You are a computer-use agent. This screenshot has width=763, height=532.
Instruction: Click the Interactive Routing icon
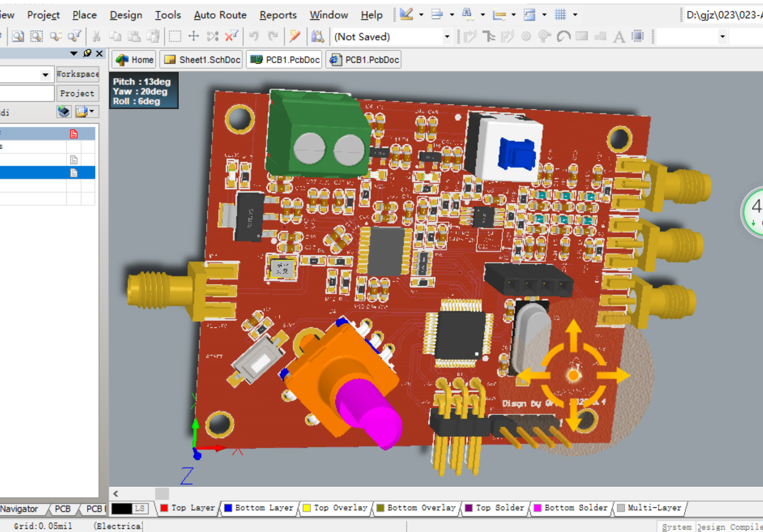click(470, 37)
